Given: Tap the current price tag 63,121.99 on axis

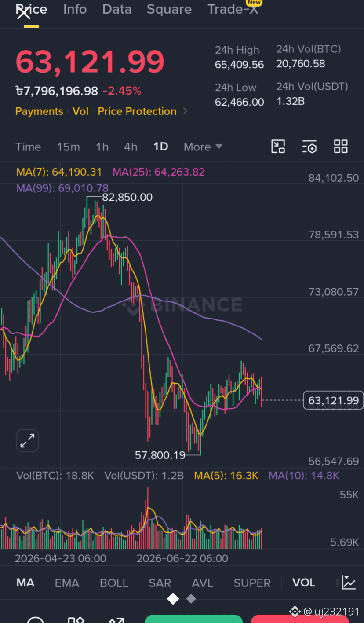Looking at the screenshot, I should [x=333, y=400].
